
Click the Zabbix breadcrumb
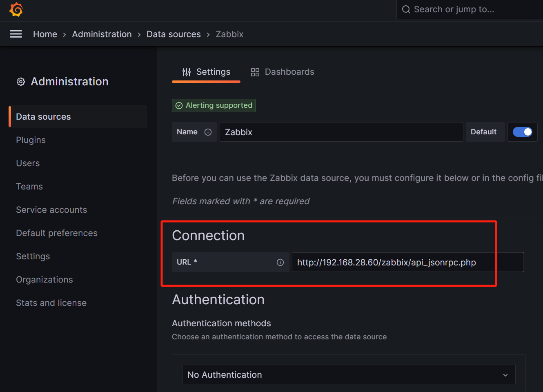[229, 34]
